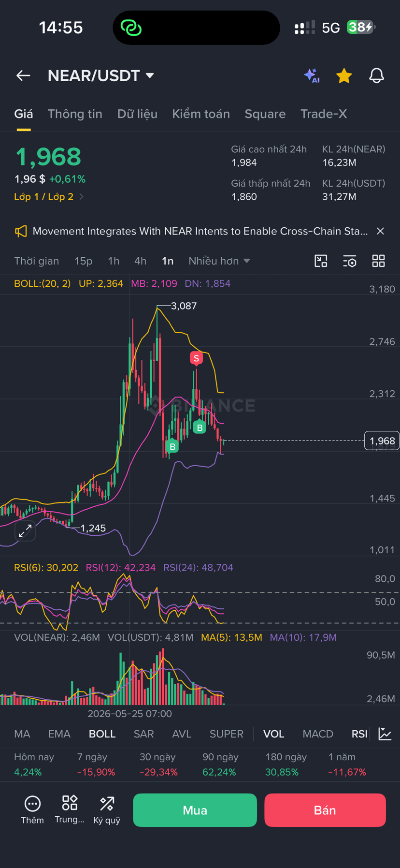Tap the KL 24h(USDT) value 31,27M
This screenshot has width=400, height=868.
point(339,197)
